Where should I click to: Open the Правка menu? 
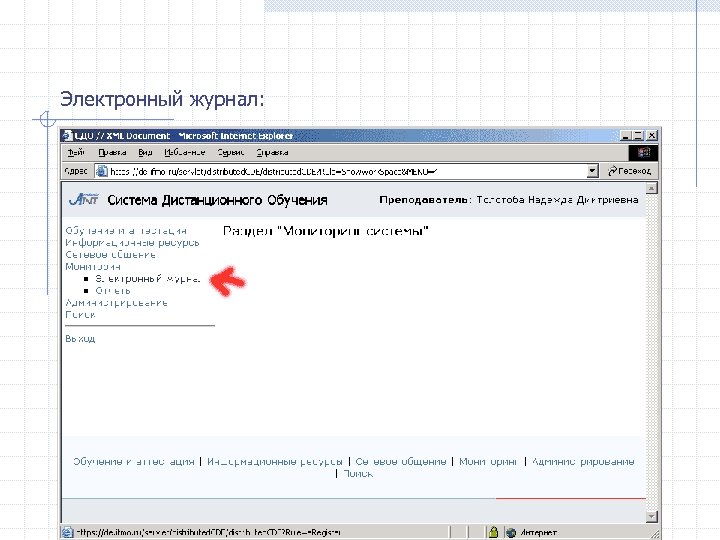(x=112, y=152)
